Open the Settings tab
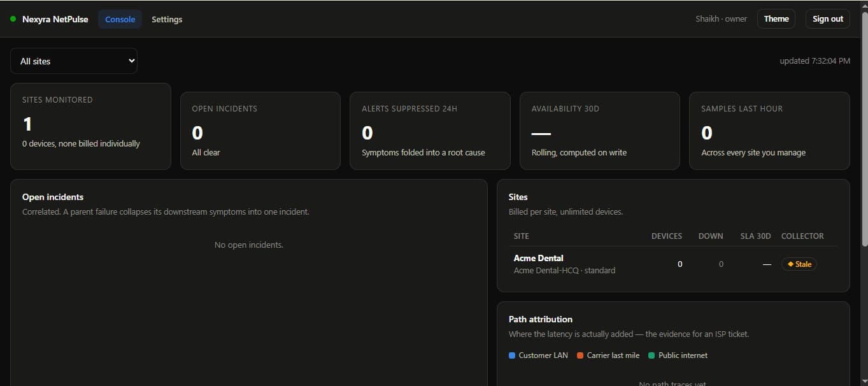 (x=167, y=19)
